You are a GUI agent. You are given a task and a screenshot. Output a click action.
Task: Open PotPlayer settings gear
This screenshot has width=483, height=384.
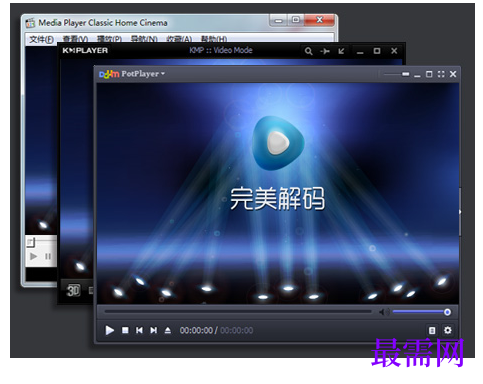(x=448, y=330)
